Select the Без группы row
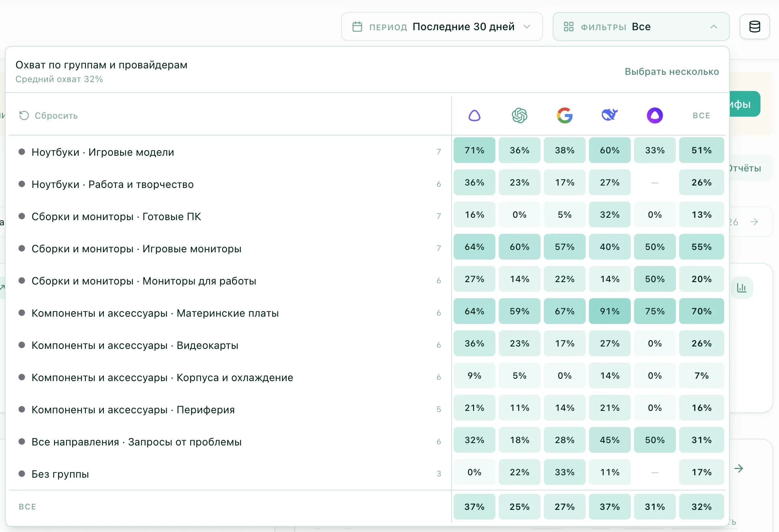This screenshot has width=779, height=532. (230, 474)
